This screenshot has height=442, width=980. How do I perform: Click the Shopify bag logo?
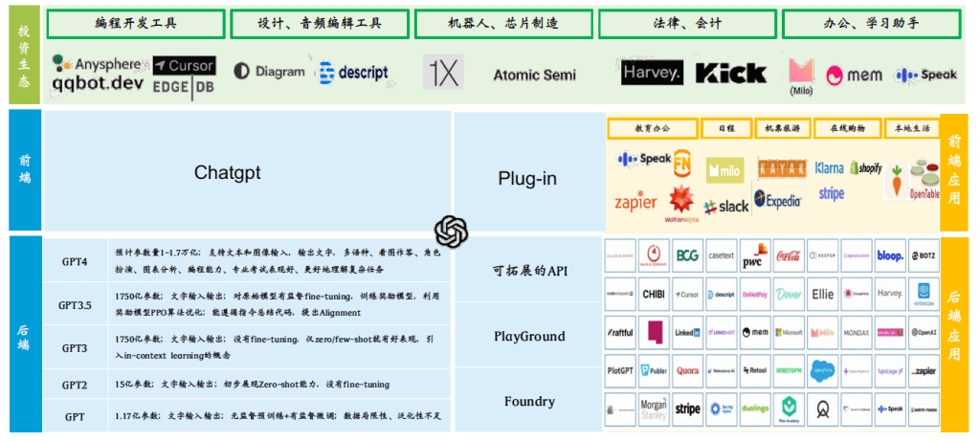(865, 168)
